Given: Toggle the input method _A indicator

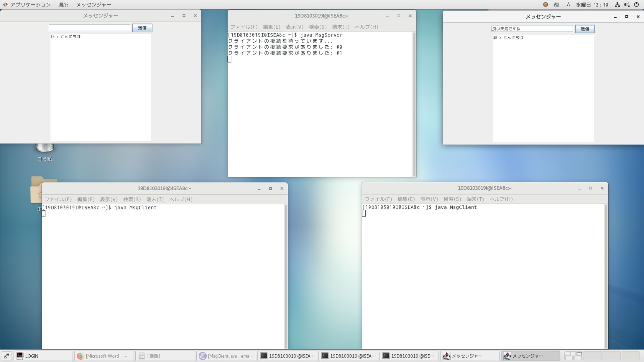Looking at the screenshot, I should tap(567, 5).
